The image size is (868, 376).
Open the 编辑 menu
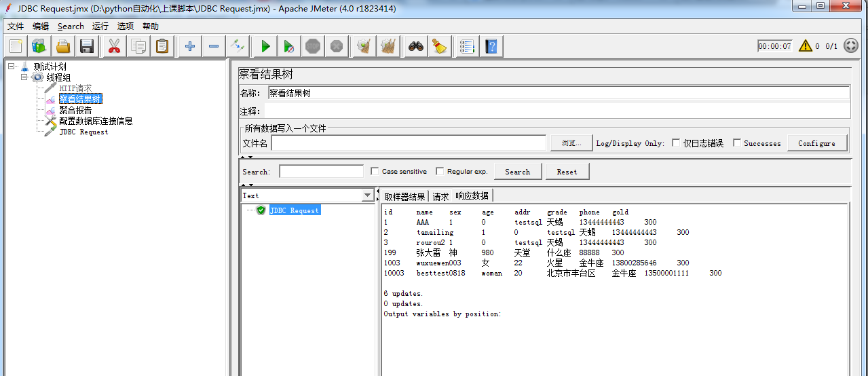coord(41,26)
